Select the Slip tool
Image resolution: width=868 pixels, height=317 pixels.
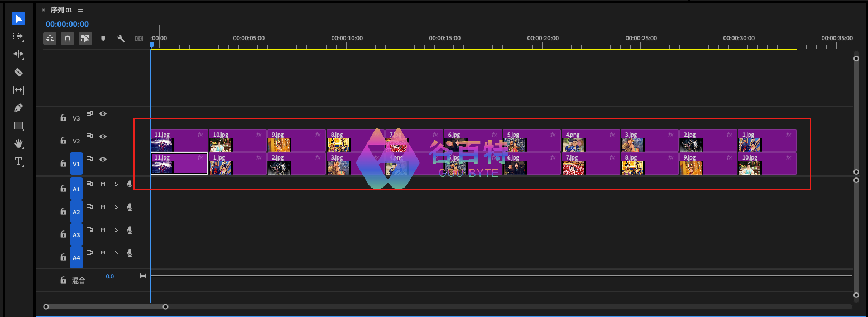click(18, 90)
